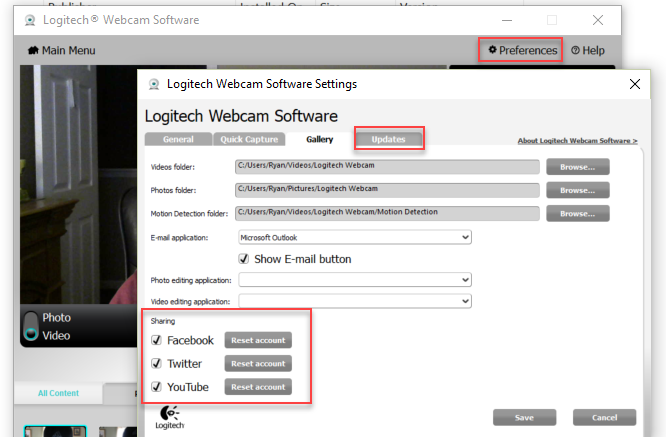Viewport: 666px width, 437px height.
Task: Open Help in the main window
Action: [588, 50]
